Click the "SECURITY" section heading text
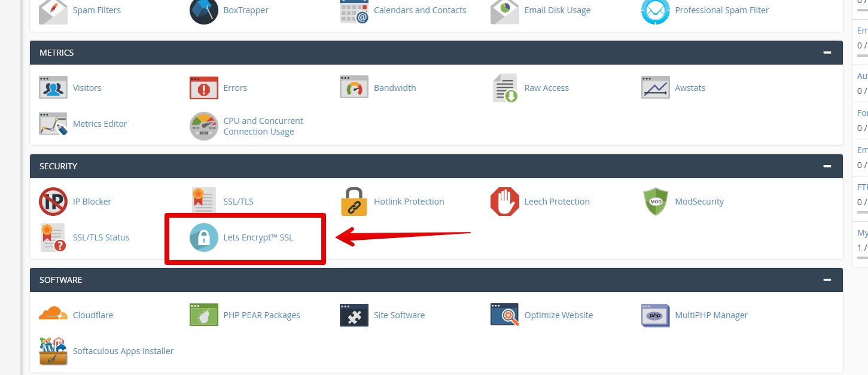The width and height of the screenshot is (868, 375). (59, 166)
